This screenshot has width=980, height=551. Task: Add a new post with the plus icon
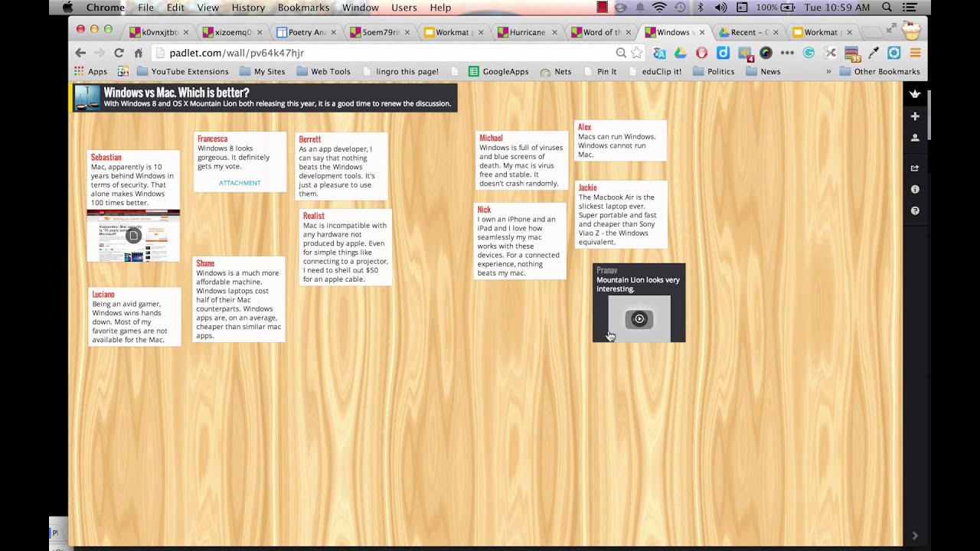click(915, 116)
